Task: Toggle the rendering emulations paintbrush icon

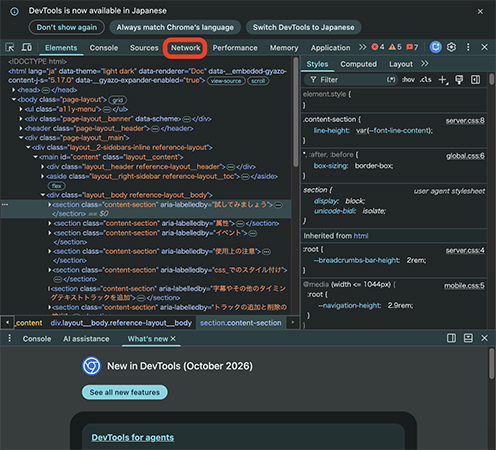Action: point(459,80)
